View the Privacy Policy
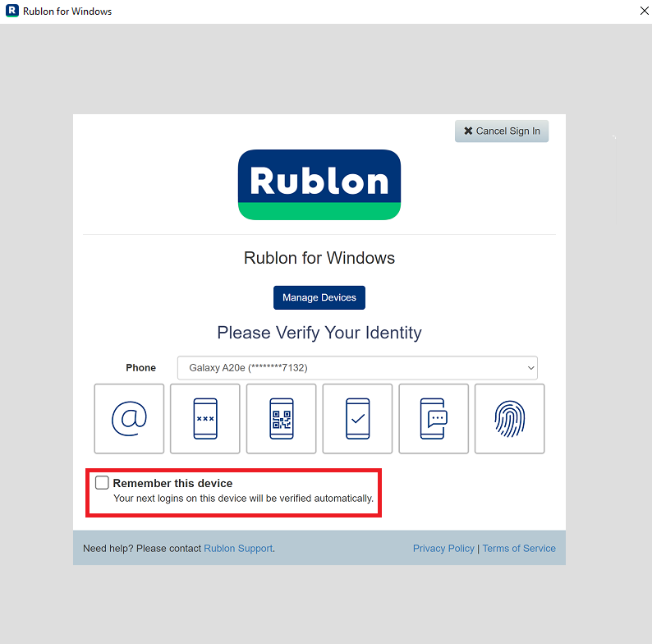652x644 pixels. 443,549
